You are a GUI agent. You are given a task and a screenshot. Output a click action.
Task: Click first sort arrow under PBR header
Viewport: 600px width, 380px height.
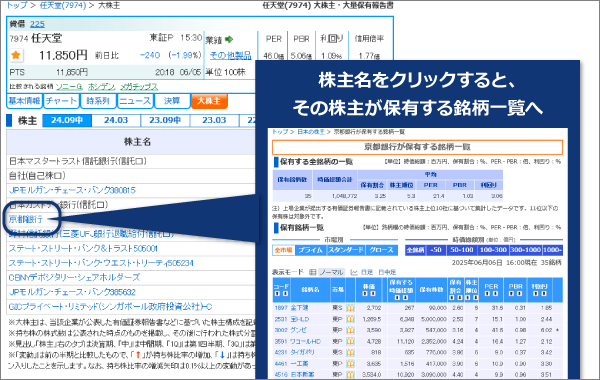(x=512, y=294)
